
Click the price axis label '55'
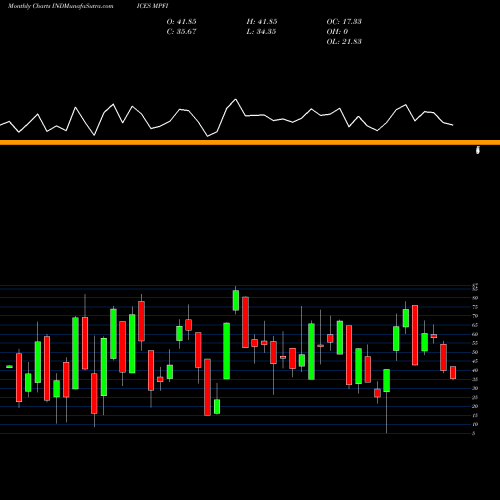[475, 343]
